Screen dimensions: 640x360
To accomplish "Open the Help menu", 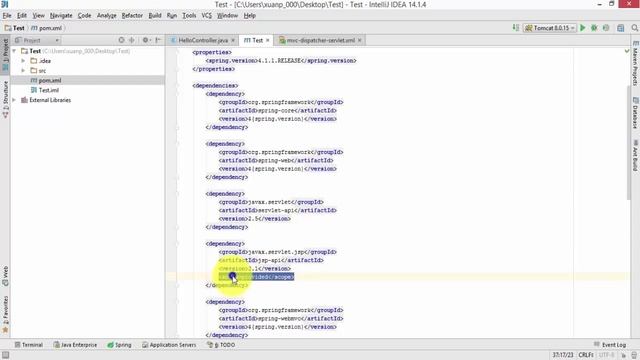I will click(x=249, y=16).
